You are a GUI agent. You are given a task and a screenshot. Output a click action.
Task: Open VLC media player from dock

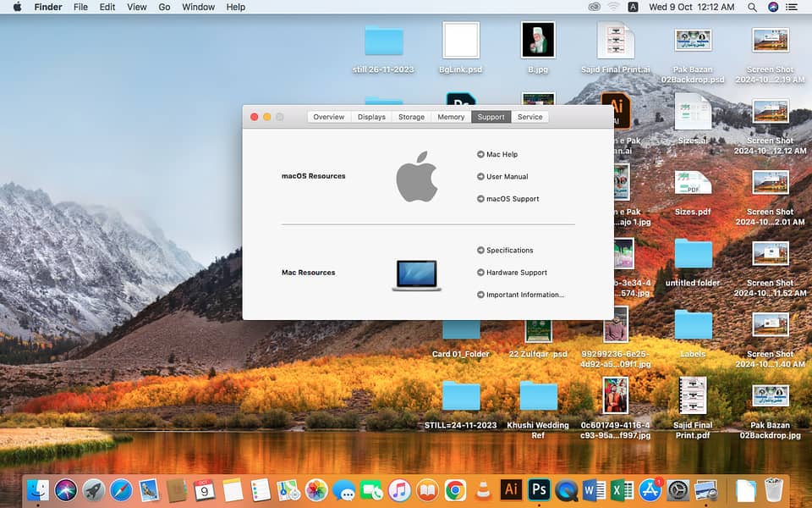coord(483,489)
